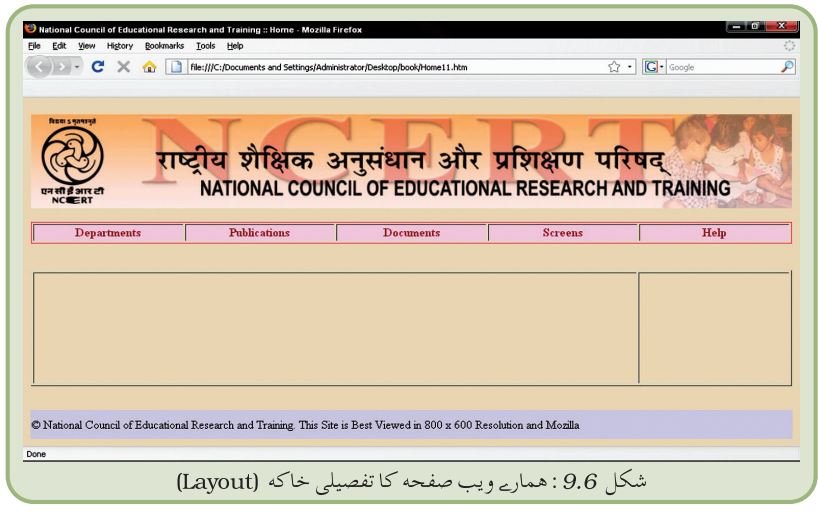The height and width of the screenshot is (513, 818).
Task: Go to the Home page icon
Action: pyautogui.click(x=149, y=66)
